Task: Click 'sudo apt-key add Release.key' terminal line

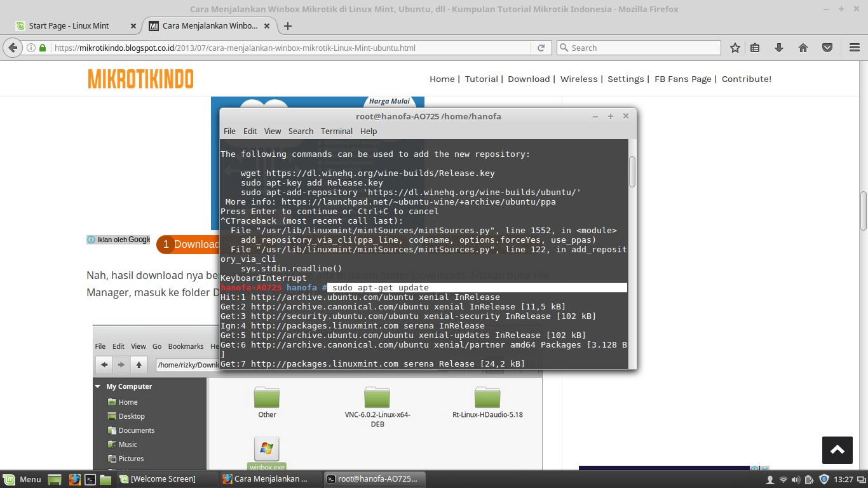Action: pos(312,183)
